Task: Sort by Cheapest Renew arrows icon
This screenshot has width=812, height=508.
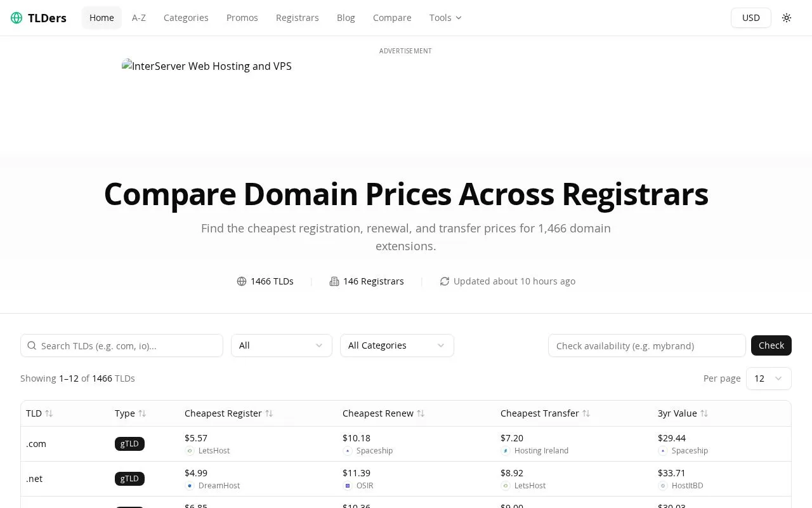Action: [x=421, y=413]
